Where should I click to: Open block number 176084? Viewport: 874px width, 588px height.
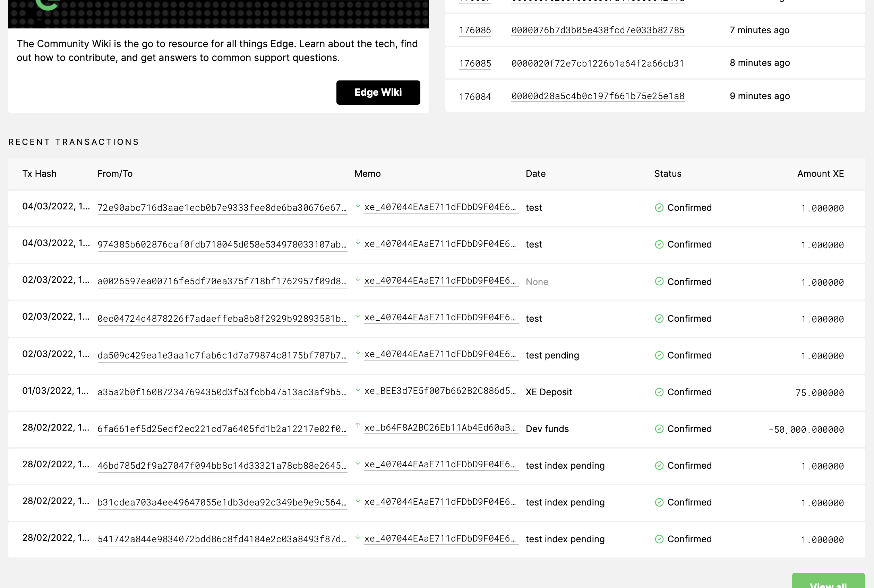[x=475, y=96]
